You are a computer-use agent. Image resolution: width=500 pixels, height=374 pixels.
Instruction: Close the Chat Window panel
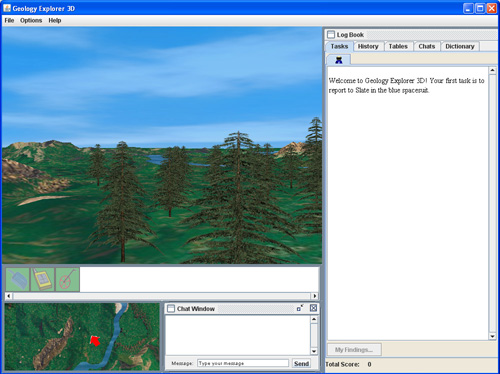click(313, 308)
